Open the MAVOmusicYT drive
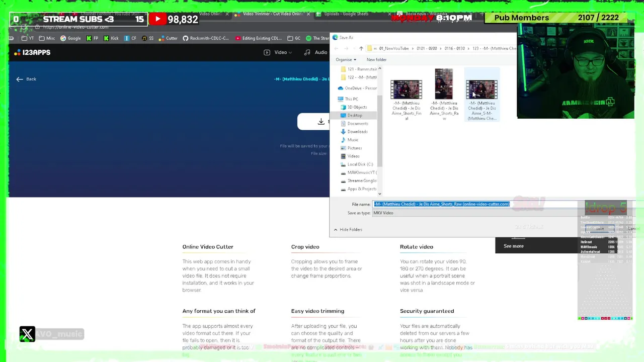 359,172
